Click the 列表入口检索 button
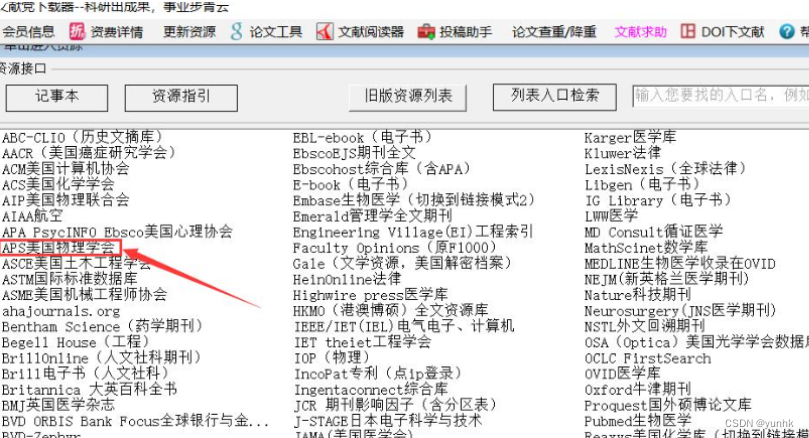 (x=555, y=96)
